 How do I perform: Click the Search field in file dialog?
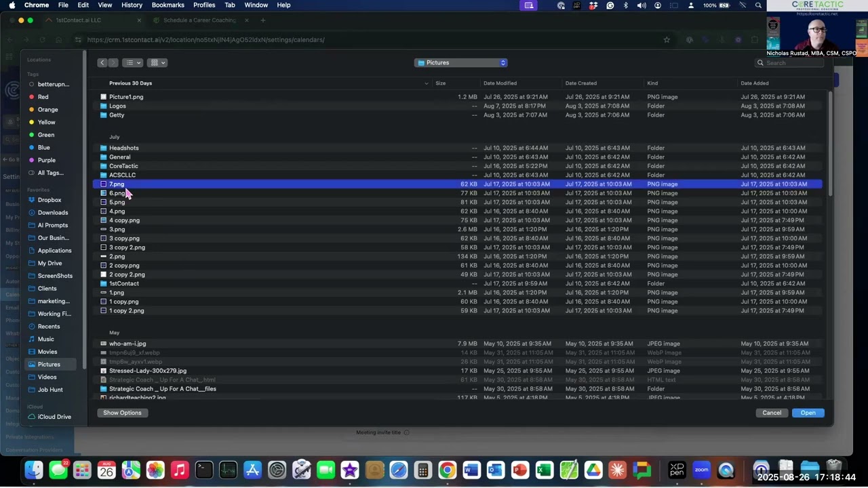click(x=790, y=63)
